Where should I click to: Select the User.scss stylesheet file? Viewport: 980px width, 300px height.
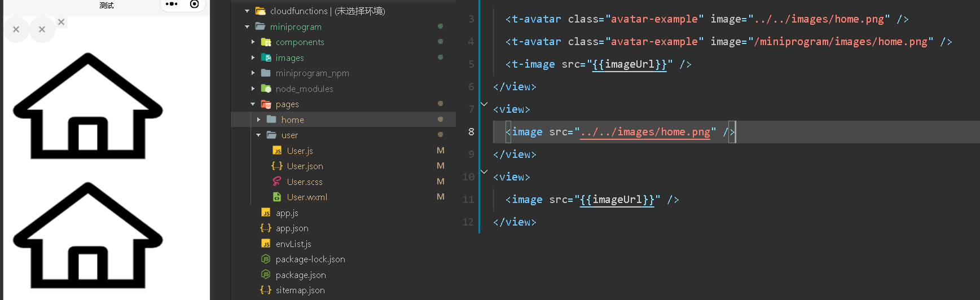click(x=305, y=182)
